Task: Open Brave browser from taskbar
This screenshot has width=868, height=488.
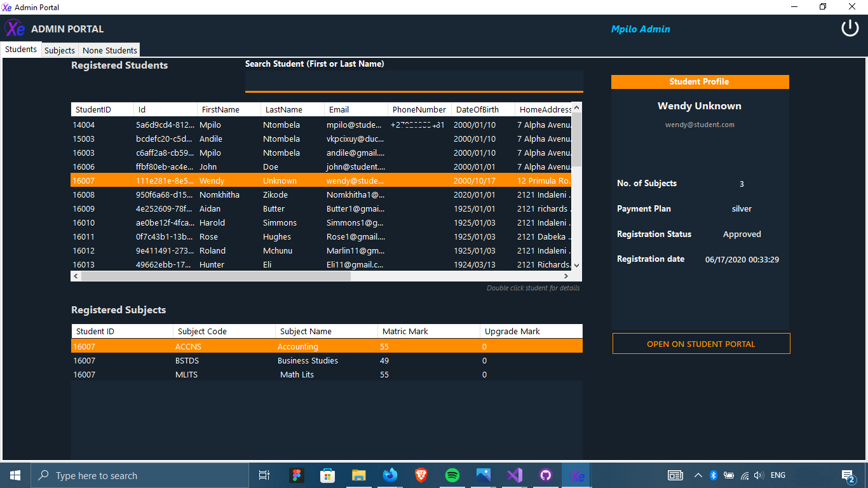Action: coord(421,475)
